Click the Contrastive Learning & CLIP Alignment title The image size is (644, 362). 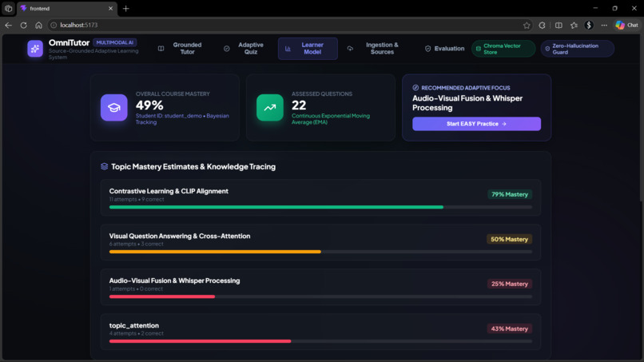pos(169,191)
